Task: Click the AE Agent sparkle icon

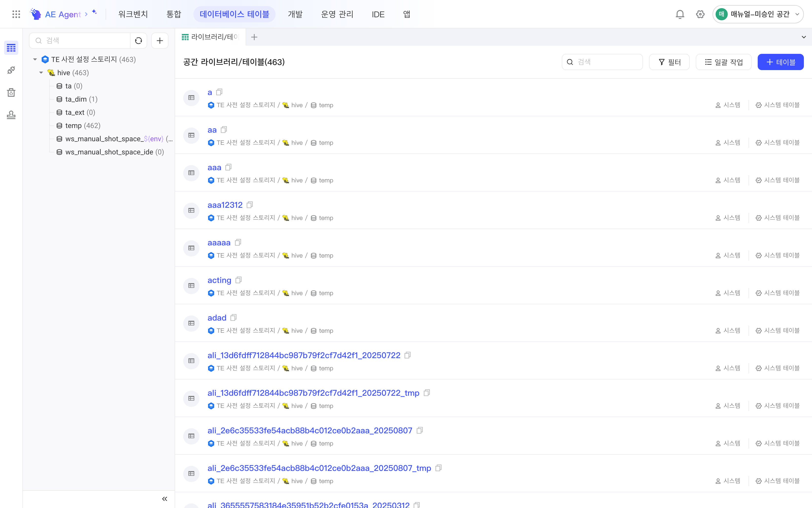Action: click(94, 12)
